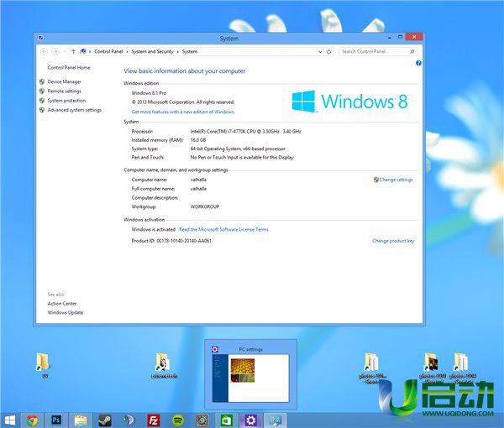Open Advanced system settings
The height and width of the screenshot is (428, 504).
(x=74, y=110)
